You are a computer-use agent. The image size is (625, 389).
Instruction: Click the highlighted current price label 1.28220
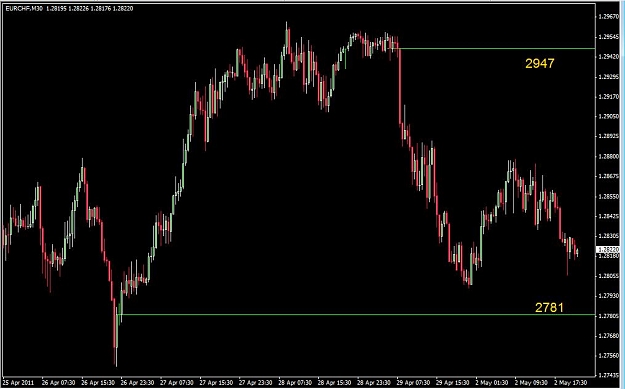(x=608, y=250)
